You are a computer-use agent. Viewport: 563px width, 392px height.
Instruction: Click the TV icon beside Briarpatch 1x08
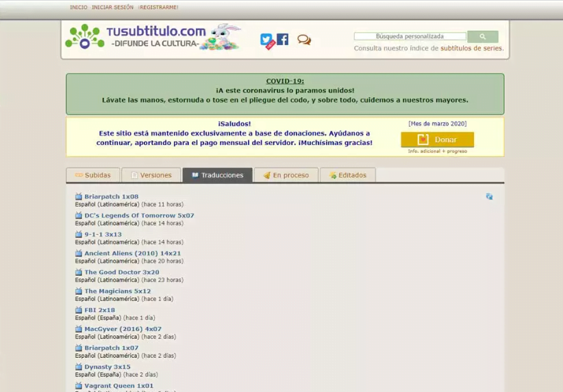point(79,196)
